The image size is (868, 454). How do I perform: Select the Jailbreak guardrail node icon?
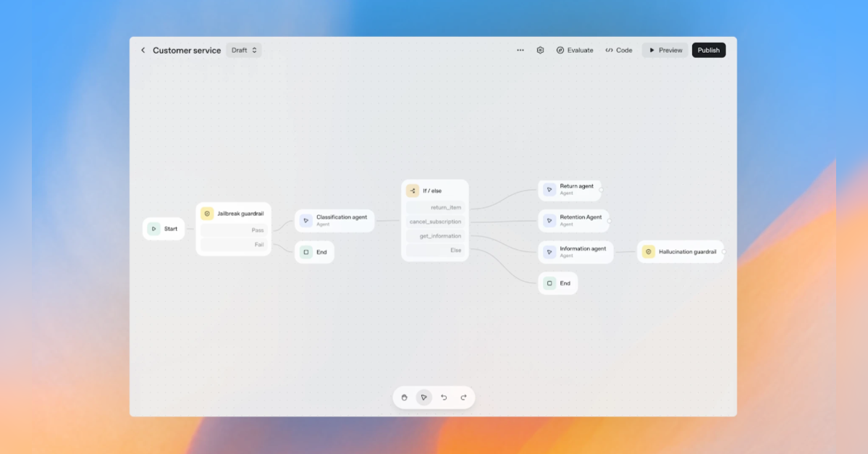pyautogui.click(x=208, y=213)
